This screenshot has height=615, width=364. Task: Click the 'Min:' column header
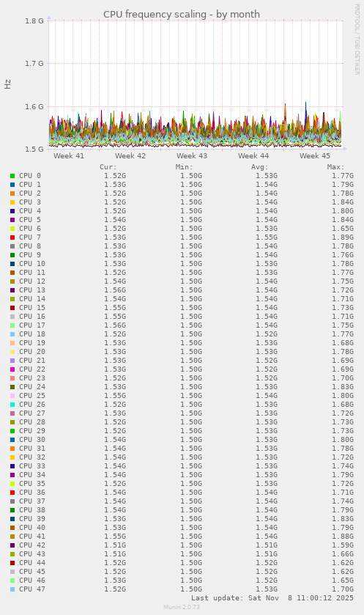[x=184, y=167]
